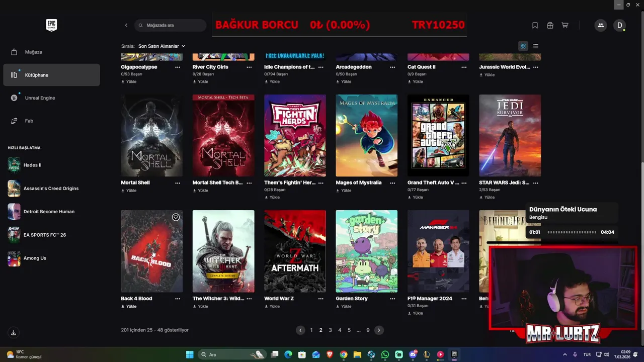The height and width of the screenshot is (362, 644).
Task: Open options menu for World War Z
Action: [x=321, y=299]
